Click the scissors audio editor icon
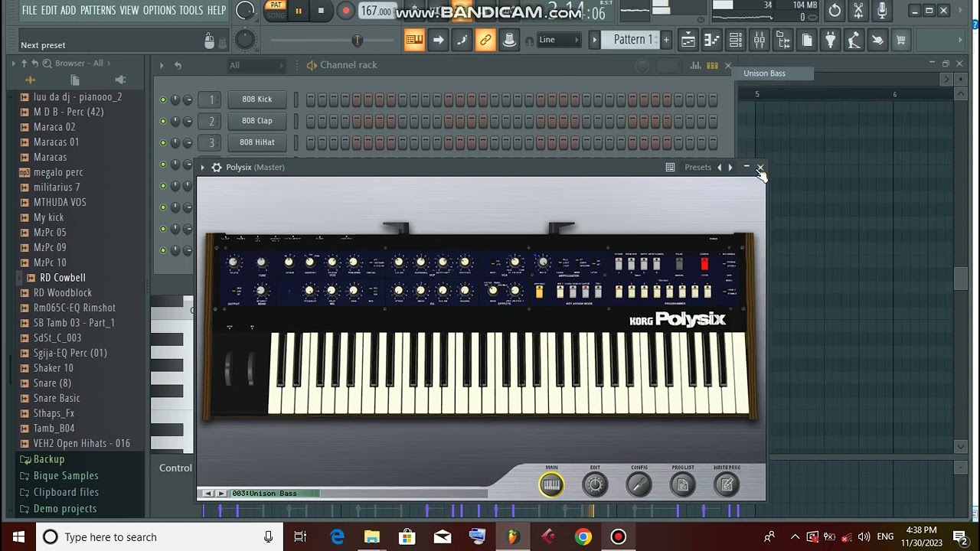 click(858, 11)
